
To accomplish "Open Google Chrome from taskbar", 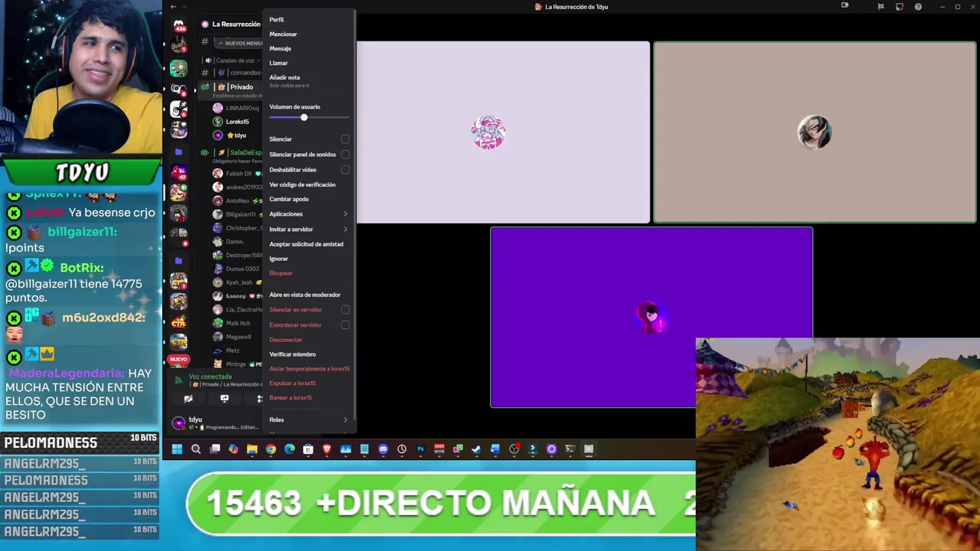I will pyautogui.click(x=271, y=449).
